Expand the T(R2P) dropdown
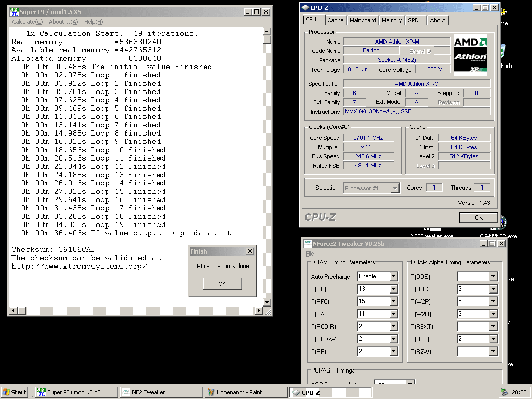532x399 pixels. click(x=494, y=339)
